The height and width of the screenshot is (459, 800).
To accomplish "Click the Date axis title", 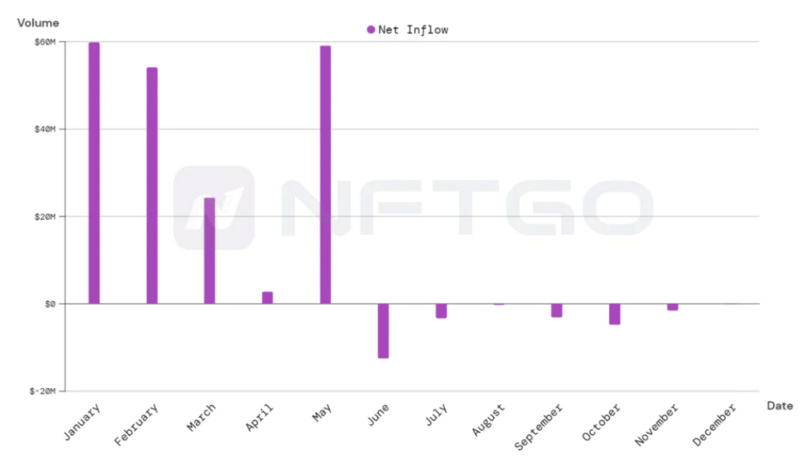I will (x=780, y=405).
